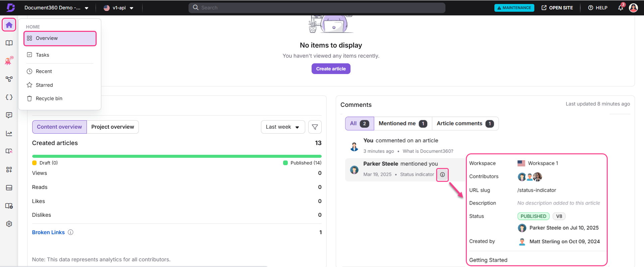
Task: Select the Mentioned me tab
Action: [403, 124]
